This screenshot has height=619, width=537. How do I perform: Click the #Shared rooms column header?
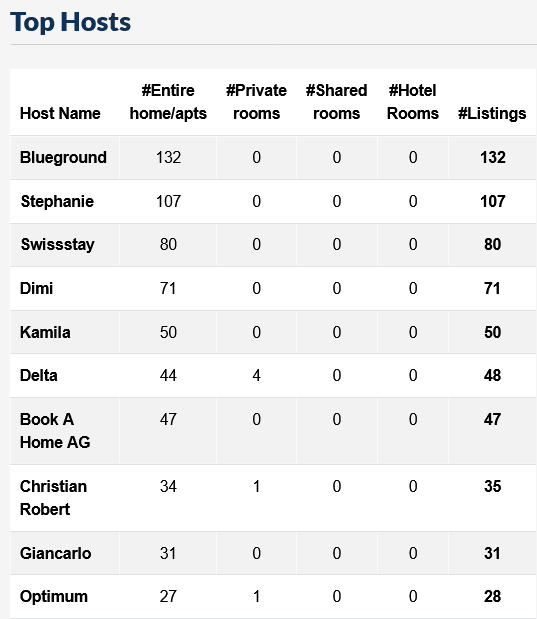coord(336,102)
